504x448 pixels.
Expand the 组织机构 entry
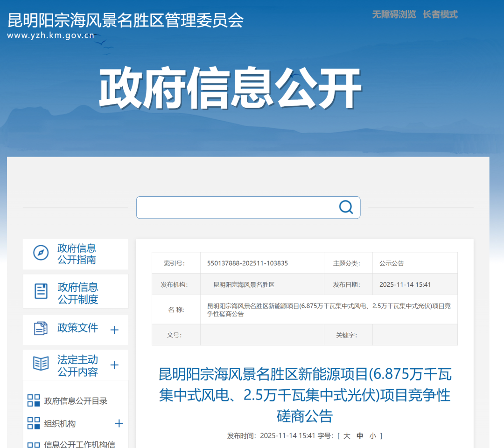[x=119, y=423]
